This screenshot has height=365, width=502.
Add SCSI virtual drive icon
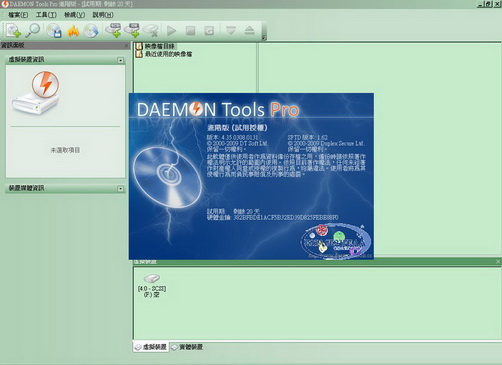(113, 30)
